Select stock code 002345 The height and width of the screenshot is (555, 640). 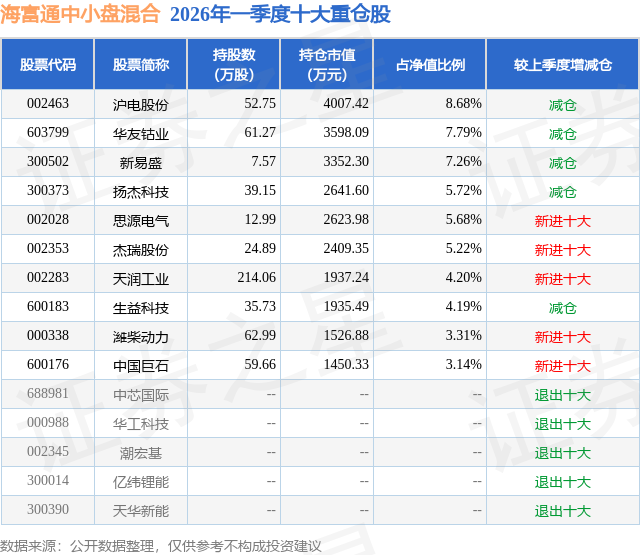point(48,451)
